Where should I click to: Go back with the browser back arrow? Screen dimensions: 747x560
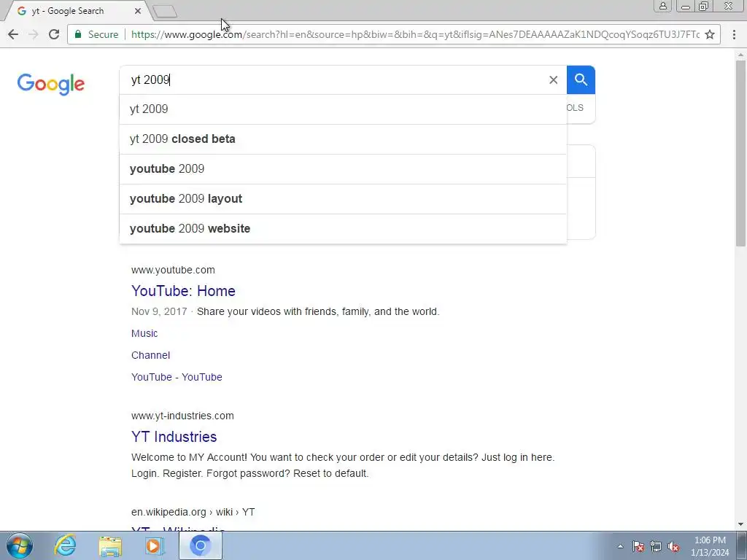(x=13, y=34)
